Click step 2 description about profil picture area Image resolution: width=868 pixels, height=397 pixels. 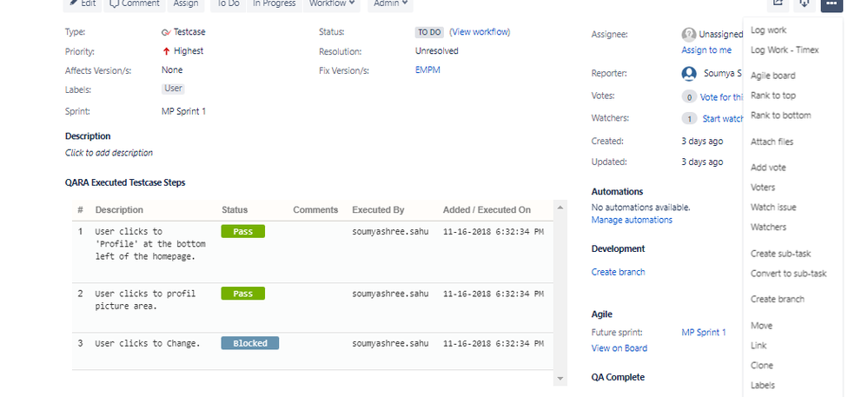tap(146, 300)
